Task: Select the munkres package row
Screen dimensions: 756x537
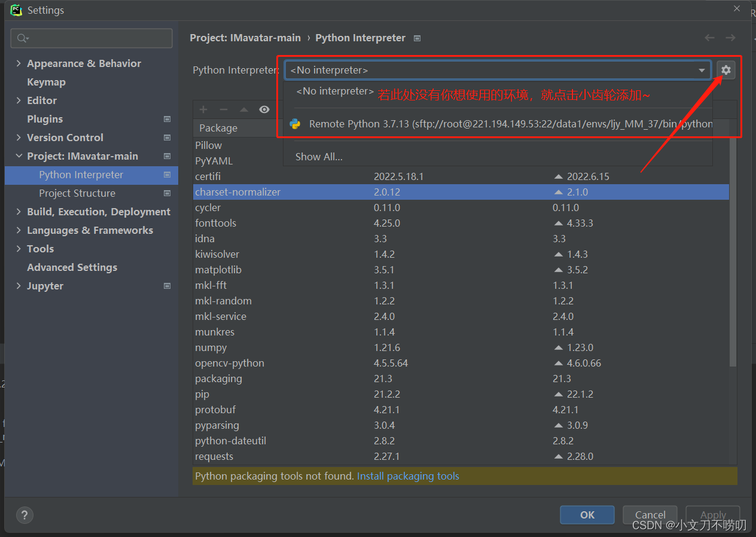Action: pos(461,332)
